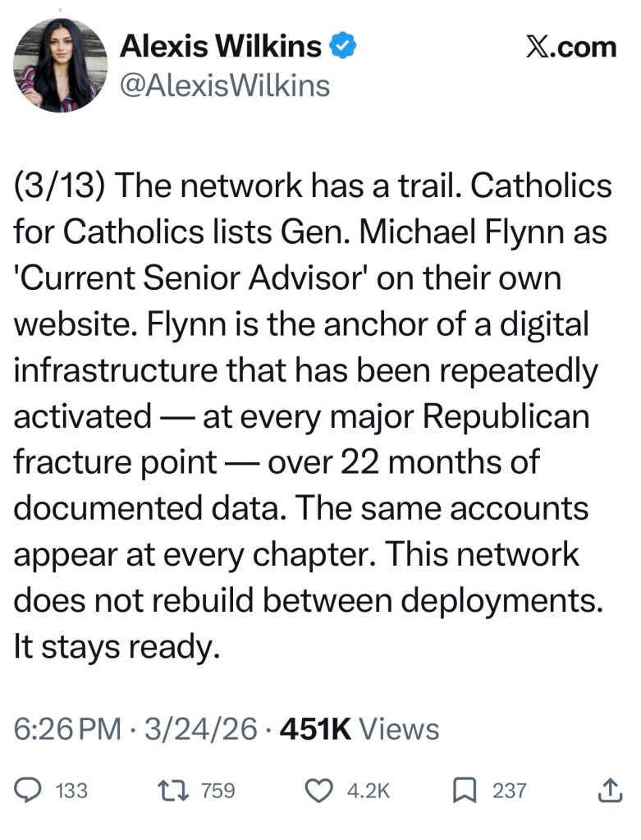
Task: Like the tweet with the heart icon
Action: pos(317,791)
